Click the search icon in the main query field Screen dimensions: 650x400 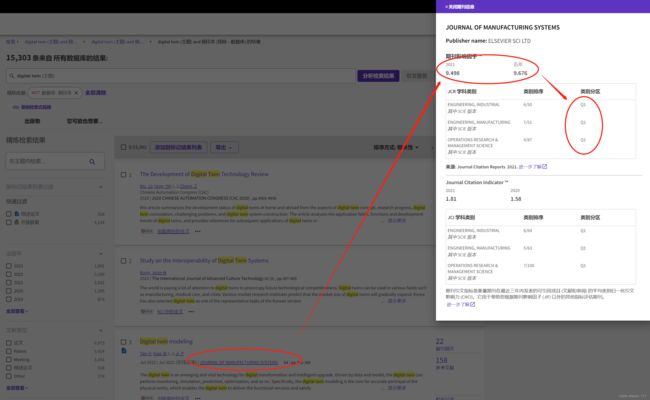(12, 76)
